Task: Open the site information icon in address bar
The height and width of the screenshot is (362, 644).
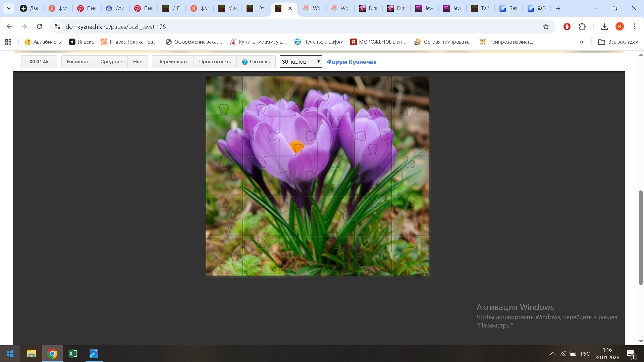Action: coord(57,26)
